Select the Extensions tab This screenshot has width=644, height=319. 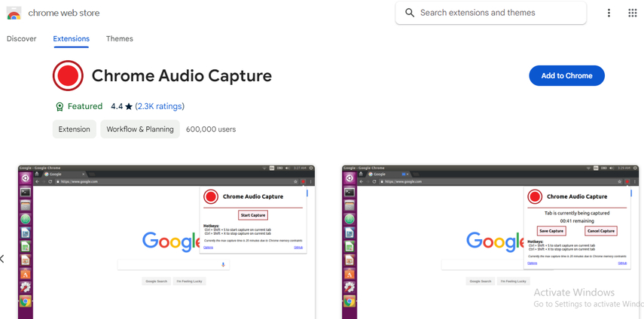pyautogui.click(x=71, y=38)
